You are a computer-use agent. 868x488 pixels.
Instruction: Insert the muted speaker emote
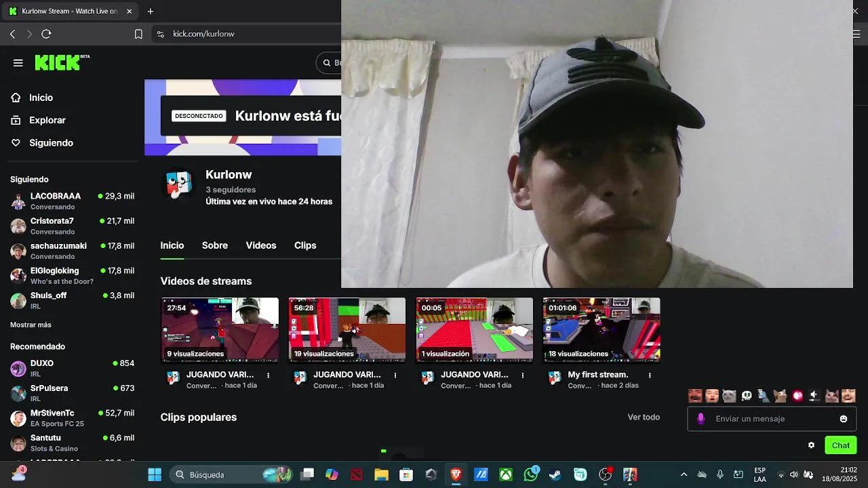[814, 396]
